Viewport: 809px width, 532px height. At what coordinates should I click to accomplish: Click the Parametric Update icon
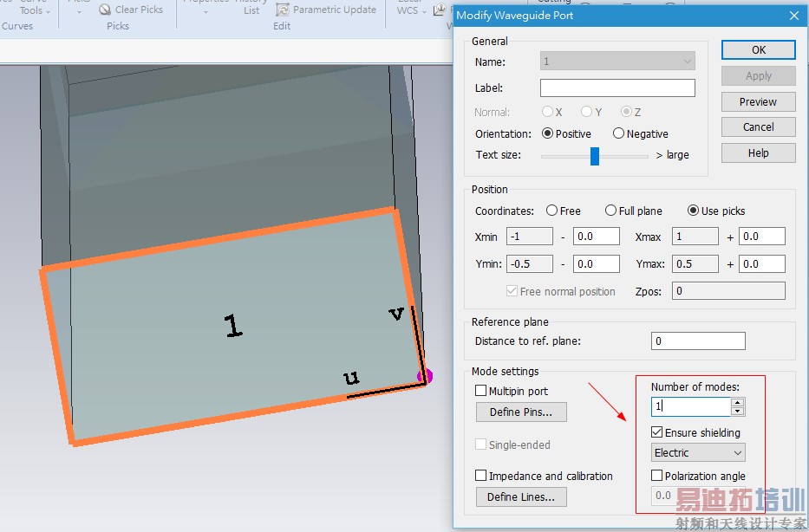click(x=282, y=10)
